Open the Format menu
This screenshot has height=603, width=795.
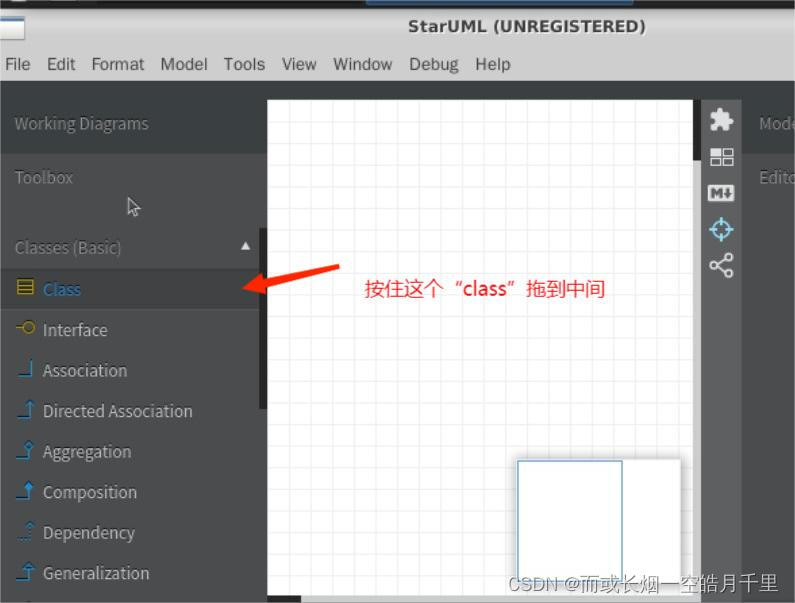(x=118, y=64)
